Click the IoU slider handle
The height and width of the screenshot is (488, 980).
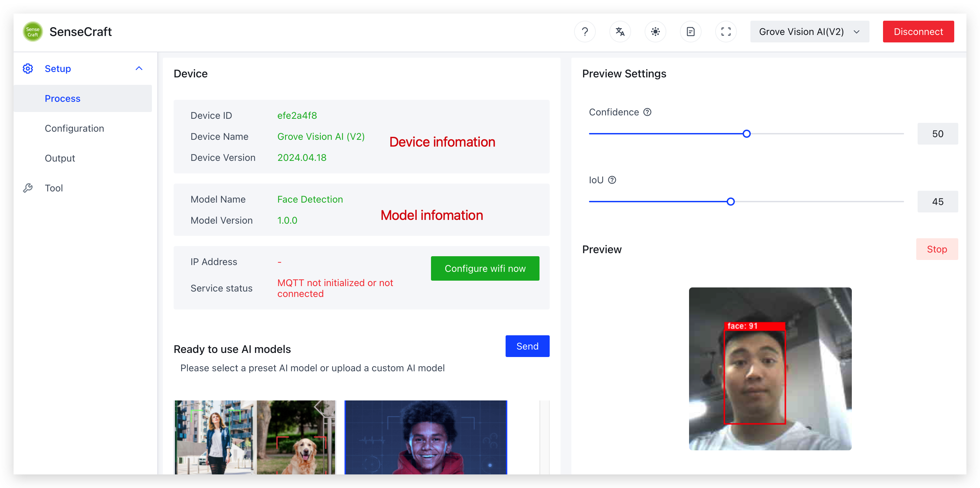tap(730, 201)
